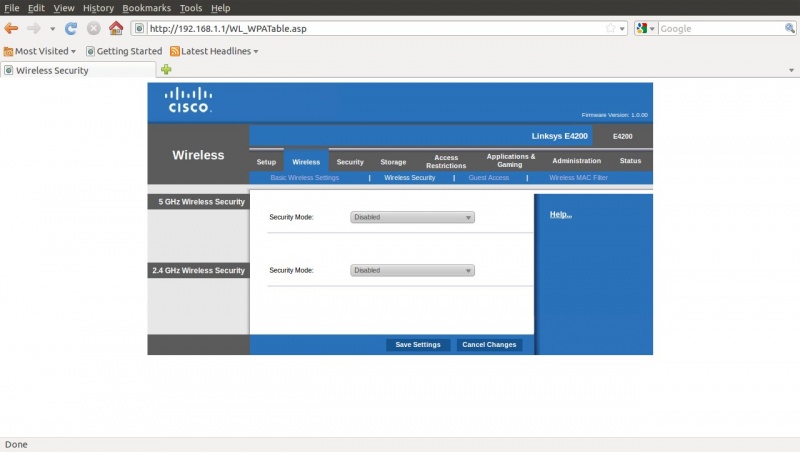Screen dimensions: 800x452
Task: Open the 5 GHz Security Mode dropdown
Action: (x=412, y=217)
